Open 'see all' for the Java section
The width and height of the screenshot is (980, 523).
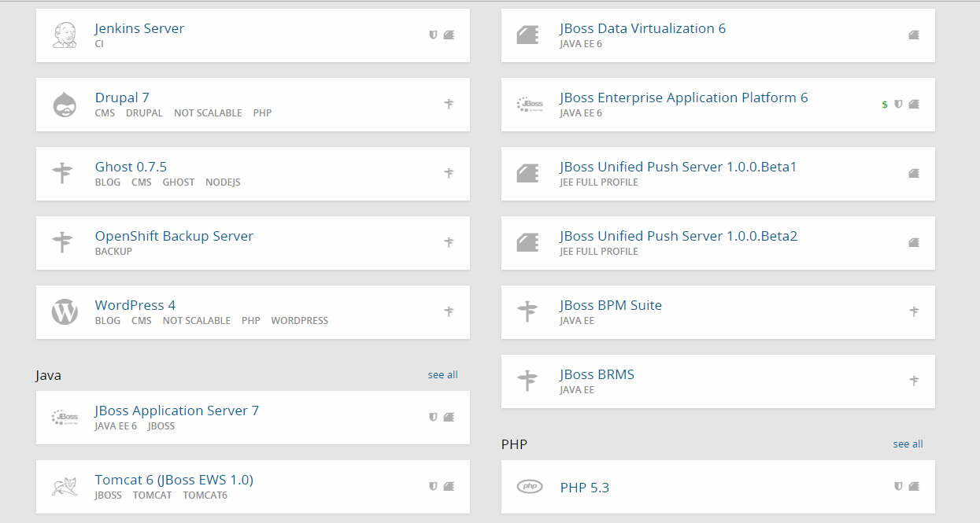[x=442, y=375]
